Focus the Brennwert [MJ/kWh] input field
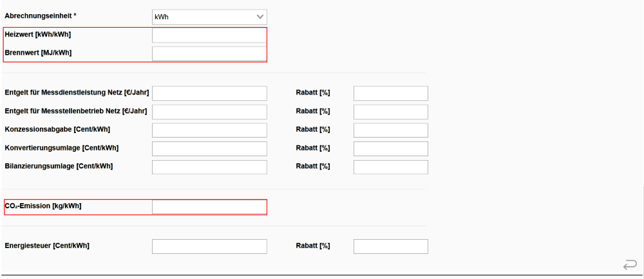Image resolution: width=644 pixels, height=279 pixels. (209, 53)
